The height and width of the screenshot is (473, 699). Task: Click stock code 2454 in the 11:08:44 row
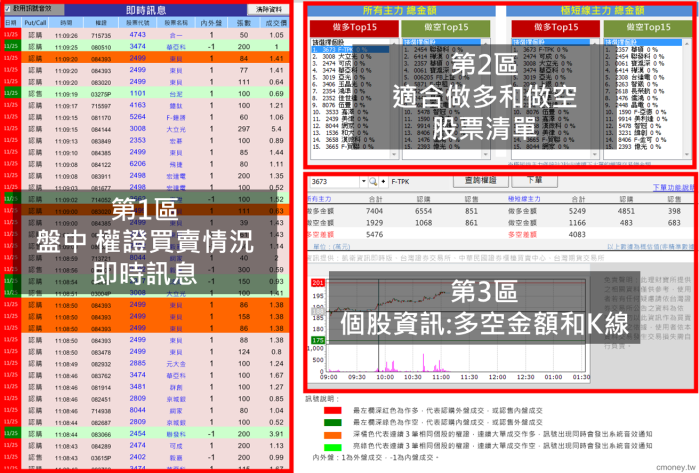(137, 433)
